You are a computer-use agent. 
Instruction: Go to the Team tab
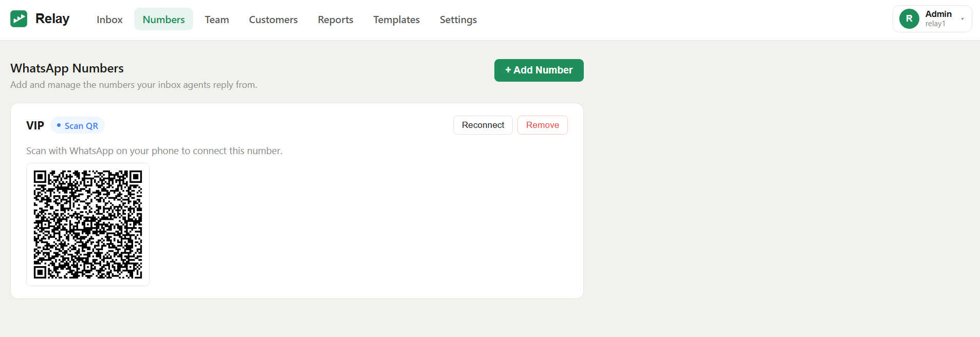point(217,20)
